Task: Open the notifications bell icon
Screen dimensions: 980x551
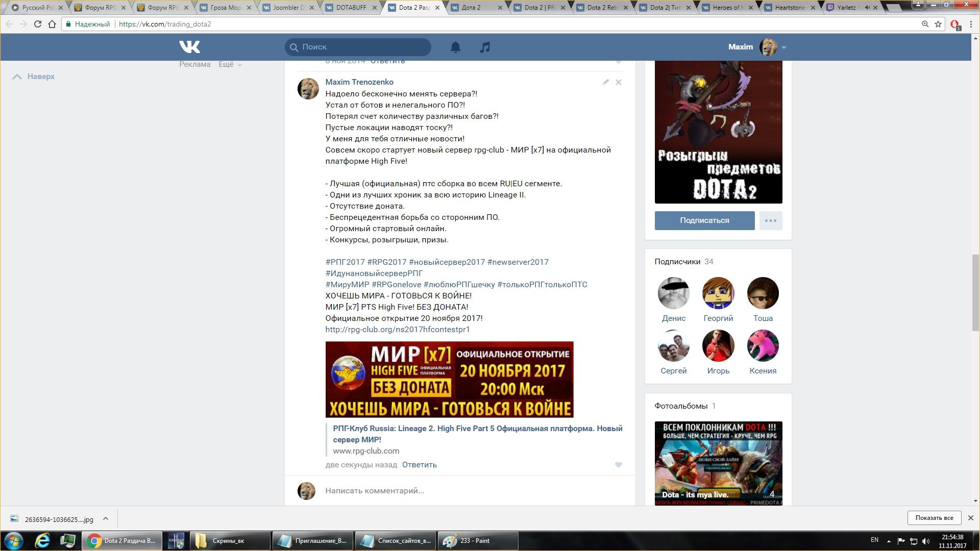Action: tap(455, 47)
